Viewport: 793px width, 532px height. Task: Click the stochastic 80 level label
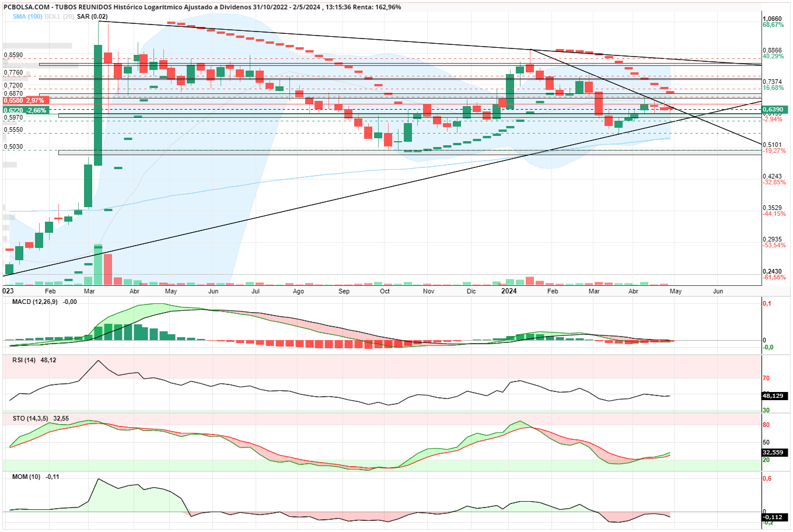pos(766,425)
